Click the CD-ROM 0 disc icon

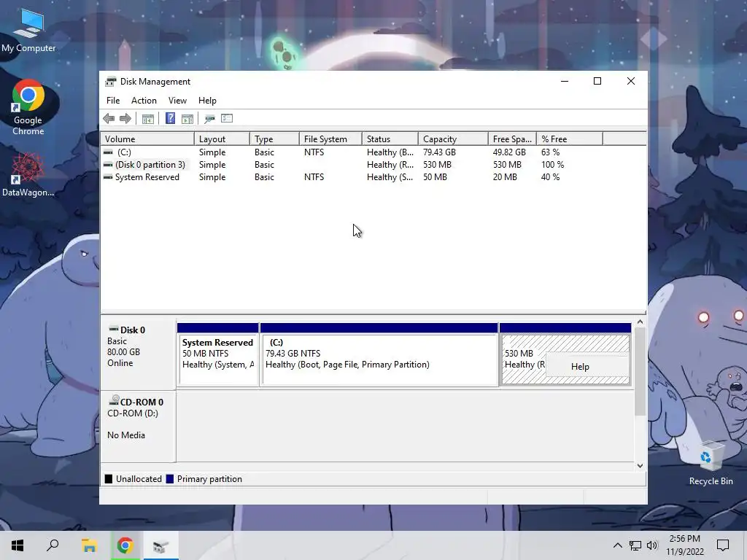(x=113, y=400)
